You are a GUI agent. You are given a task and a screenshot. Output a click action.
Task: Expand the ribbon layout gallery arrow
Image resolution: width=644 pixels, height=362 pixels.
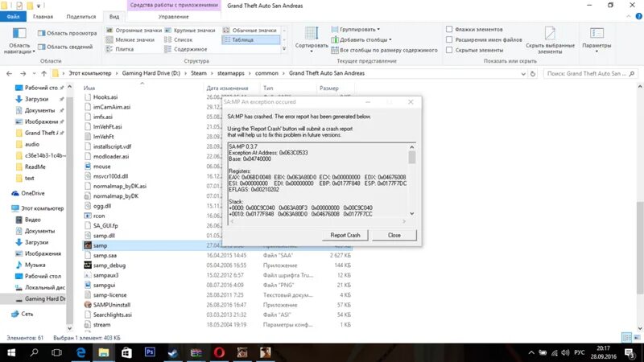284,49
